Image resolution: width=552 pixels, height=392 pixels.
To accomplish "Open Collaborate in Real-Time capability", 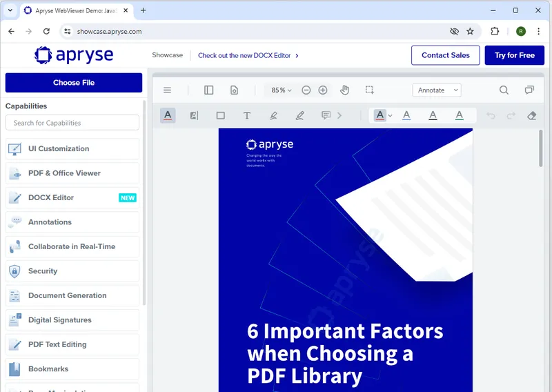I will 72,246.
